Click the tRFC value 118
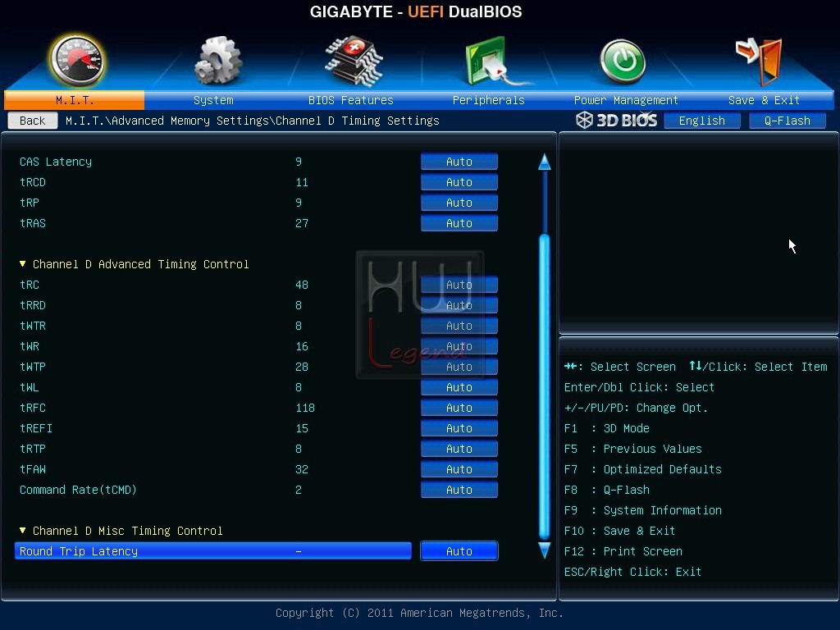 [305, 408]
